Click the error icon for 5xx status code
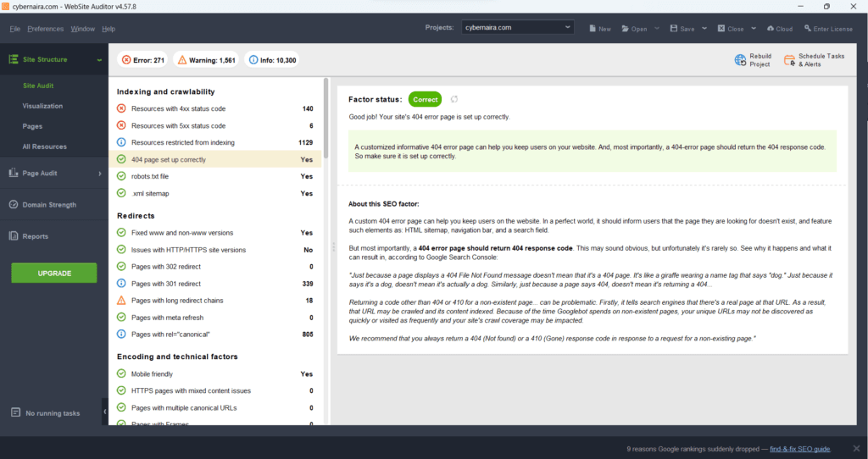This screenshot has width=868, height=459. point(121,125)
